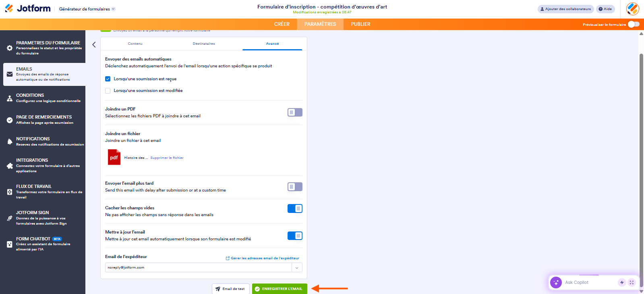Click the user avatar icon
The image size is (644, 294).
click(x=632, y=8)
